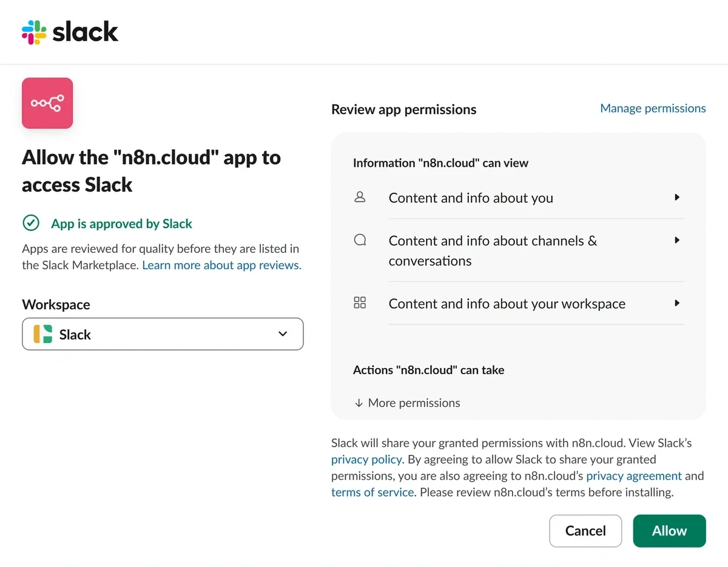Click 'Content and info about your workspace' text
The height and width of the screenshot is (567, 728).
coord(507,303)
